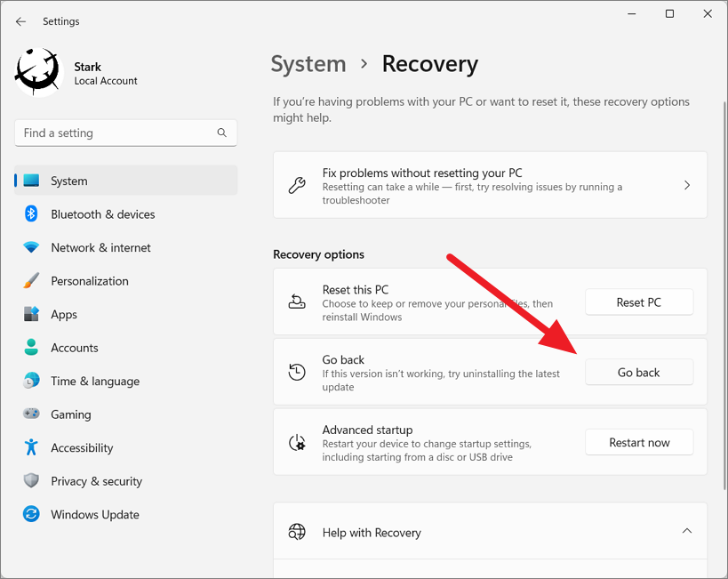This screenshot has height=579, width=728.
Task: Click the Local Account label
Action: click(x=106, y=81)
